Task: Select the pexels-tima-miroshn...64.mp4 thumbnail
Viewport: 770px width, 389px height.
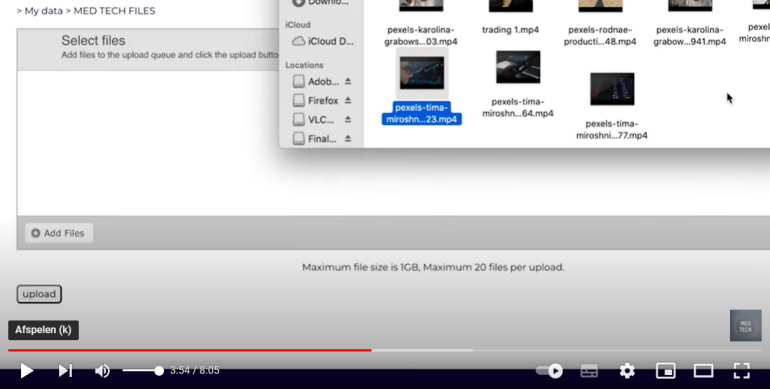Action: click(518, 67)
